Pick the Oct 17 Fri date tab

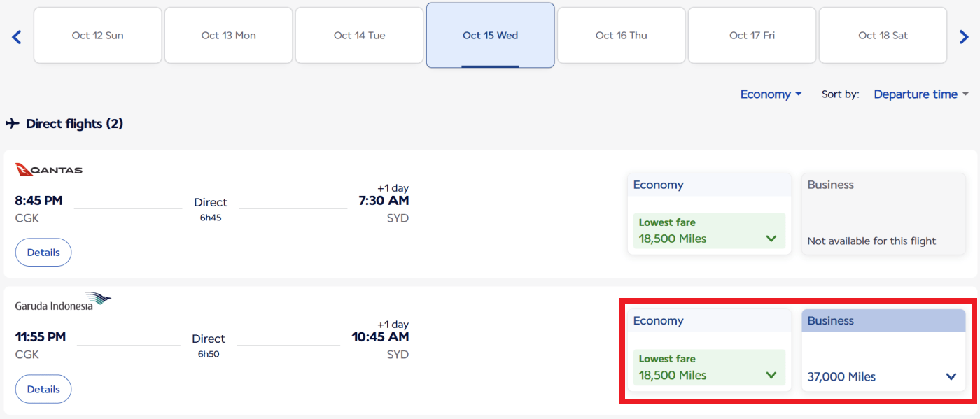752,36
